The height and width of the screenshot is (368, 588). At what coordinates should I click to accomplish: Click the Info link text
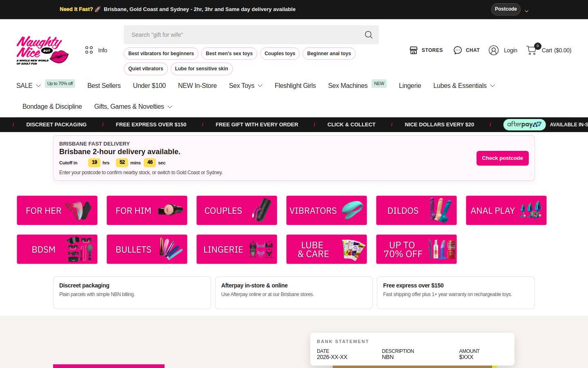click(x=102, y=50)
